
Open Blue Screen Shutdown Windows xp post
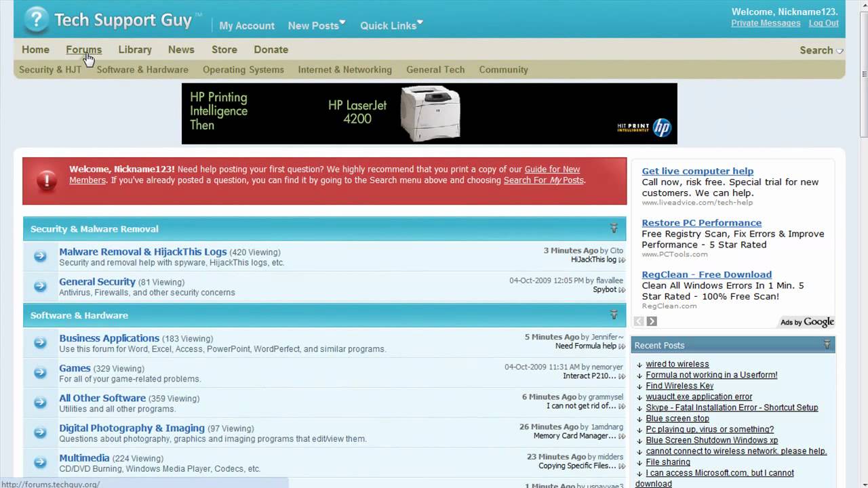(x=711, y=440)
